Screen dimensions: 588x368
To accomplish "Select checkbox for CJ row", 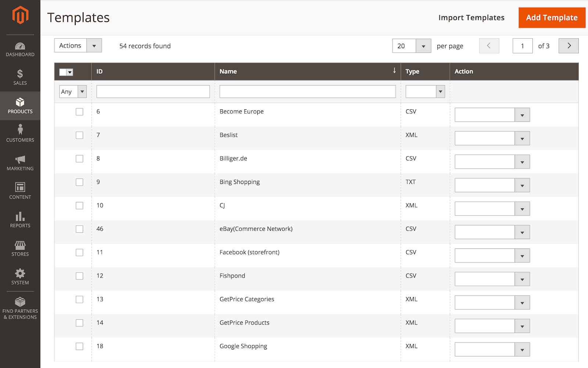I will (x=79, y=206).
